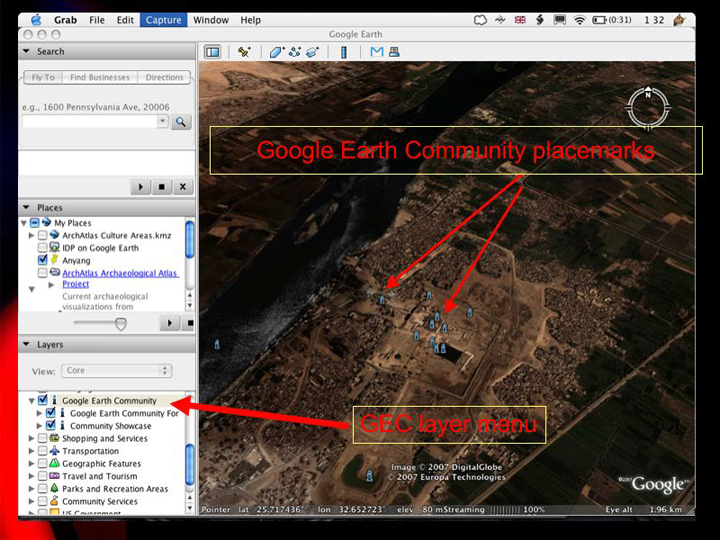720x540 pixels.
Task: Expand the Transportation layer
Action: click(x=31, y=451)
